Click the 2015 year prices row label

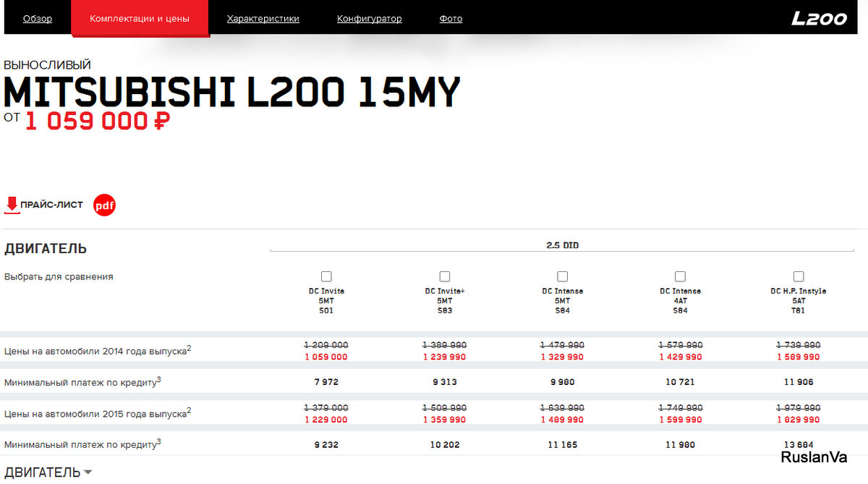pos(98,413)
